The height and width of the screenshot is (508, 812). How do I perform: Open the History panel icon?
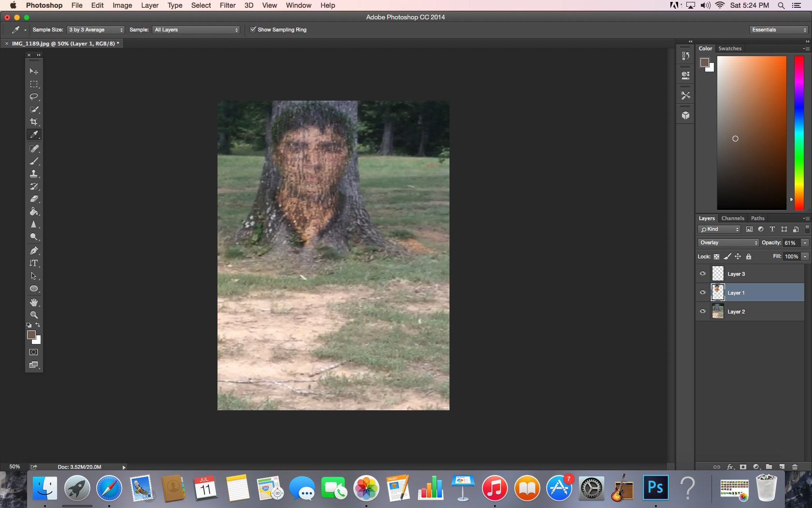click(685, 56)
